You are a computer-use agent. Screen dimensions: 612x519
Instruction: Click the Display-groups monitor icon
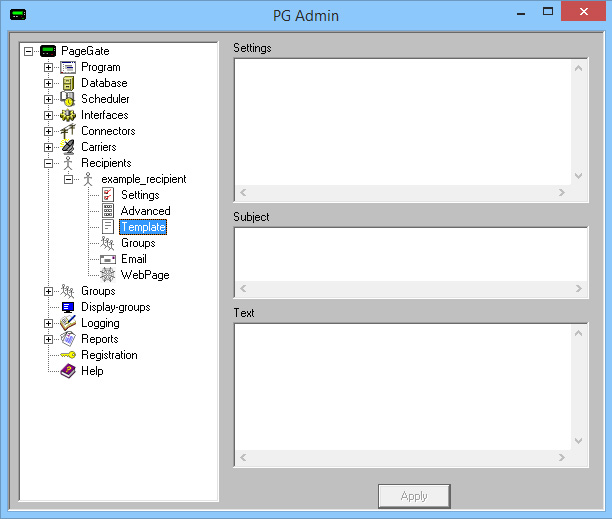[x=68, y=307]
